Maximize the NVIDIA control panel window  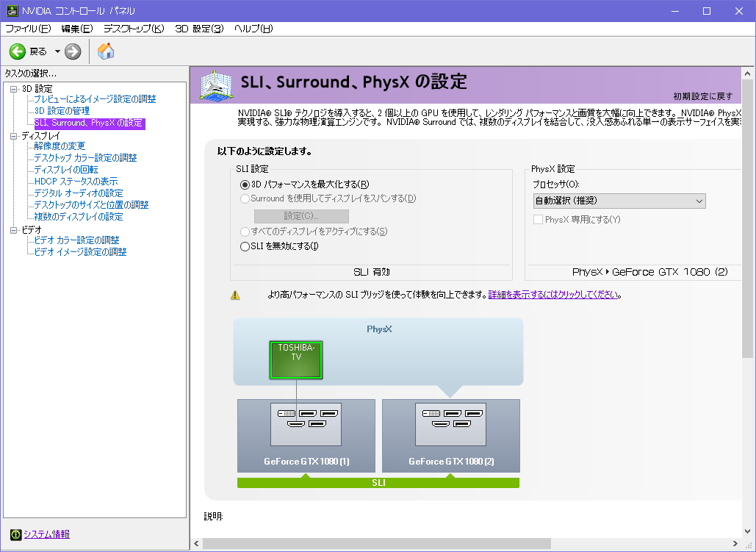click(706, 10)
